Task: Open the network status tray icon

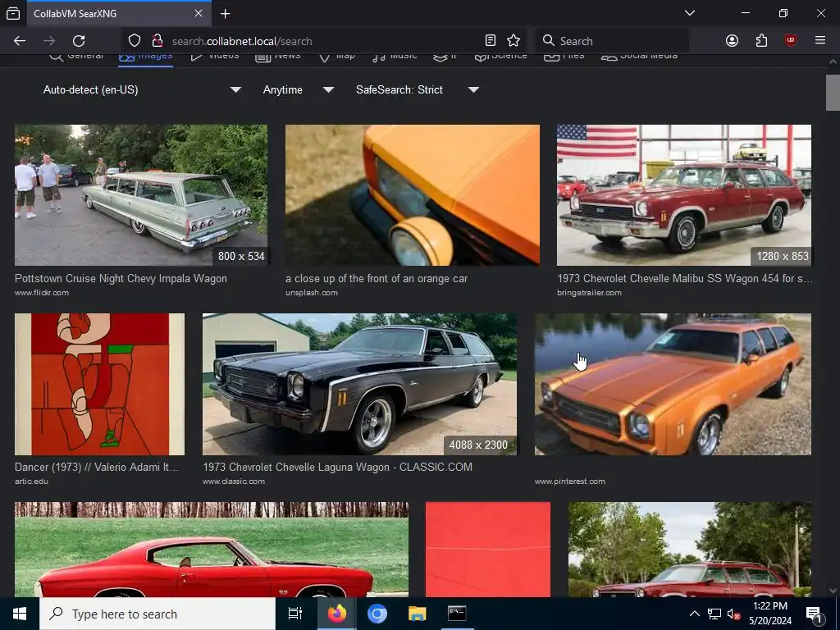Action: pos(714,614)
